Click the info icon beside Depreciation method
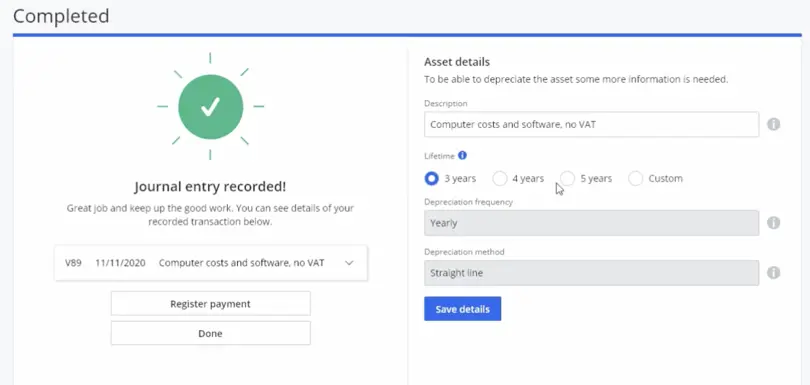Image resolution: width=810 pixels, height=385 pixels. [x=773, y=273]
